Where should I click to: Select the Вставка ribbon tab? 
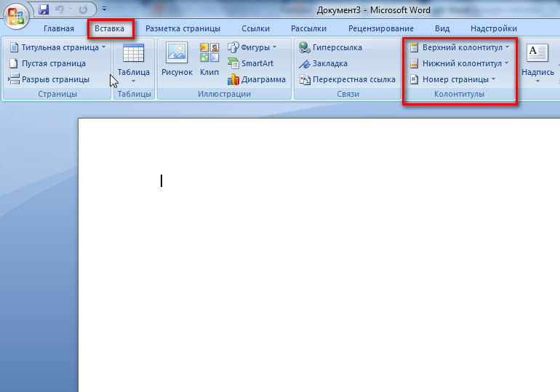click(109, 28)
